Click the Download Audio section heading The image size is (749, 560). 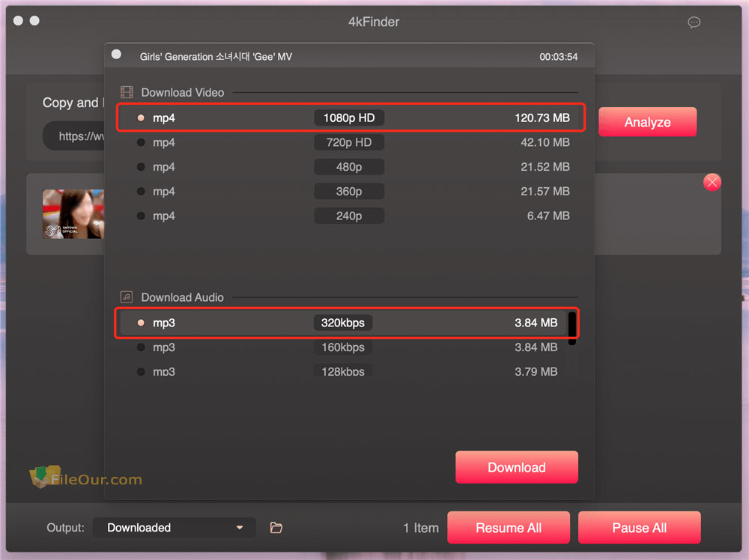click(183, 297)
